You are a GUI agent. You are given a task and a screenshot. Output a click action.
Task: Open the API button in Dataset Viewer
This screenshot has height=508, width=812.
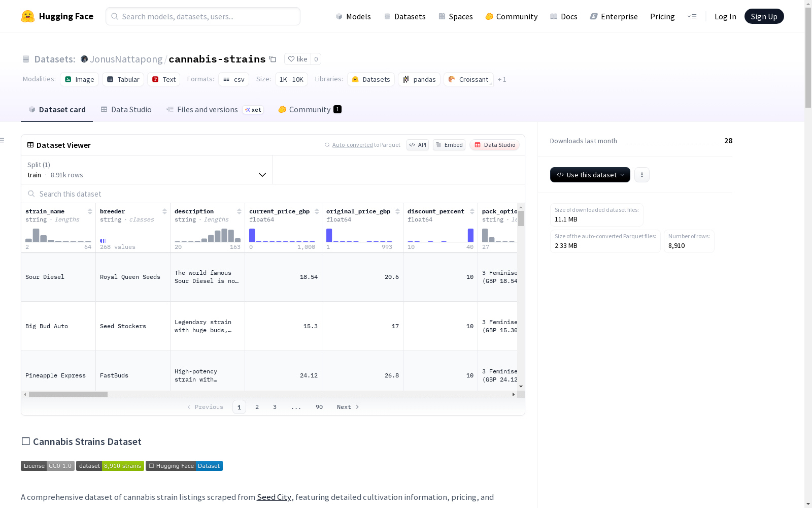[418, 145]
